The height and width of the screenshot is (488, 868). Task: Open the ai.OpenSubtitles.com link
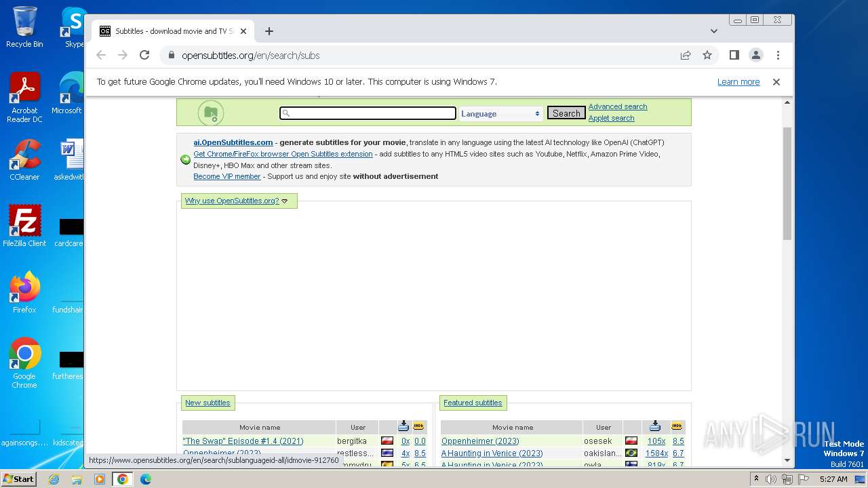(x=233, y=142)
